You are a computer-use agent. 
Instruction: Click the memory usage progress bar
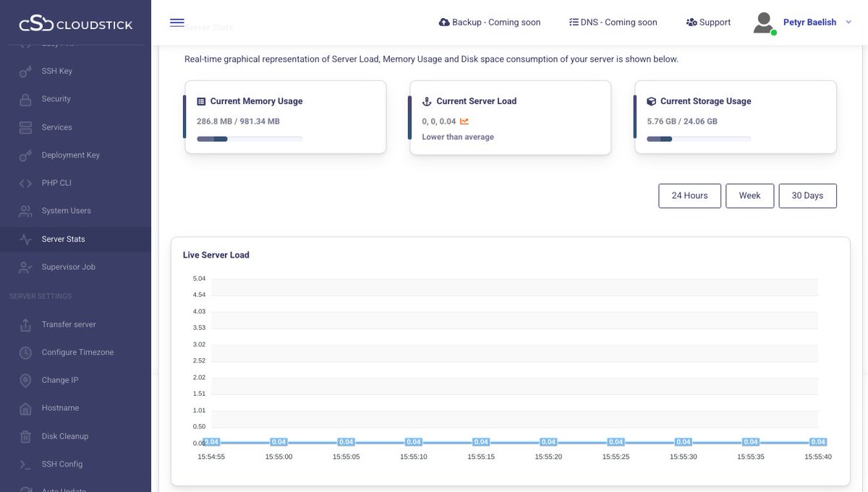(250, 139)
